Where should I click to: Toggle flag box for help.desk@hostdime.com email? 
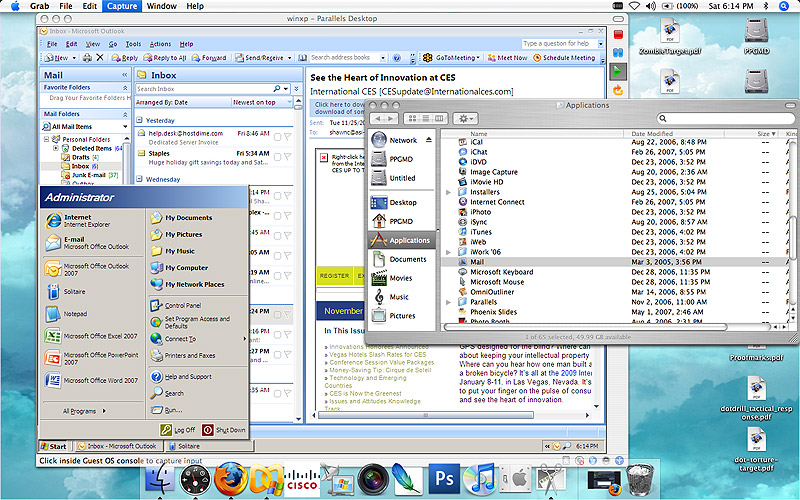(x=278, y=137)
